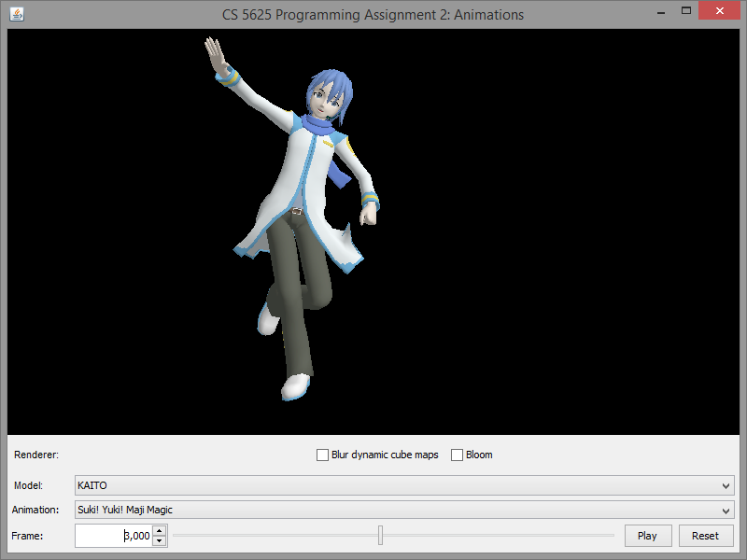Open the Model dropdown showing KAITO
Screen dimensions: 747x560
click(x=403, y=486)
